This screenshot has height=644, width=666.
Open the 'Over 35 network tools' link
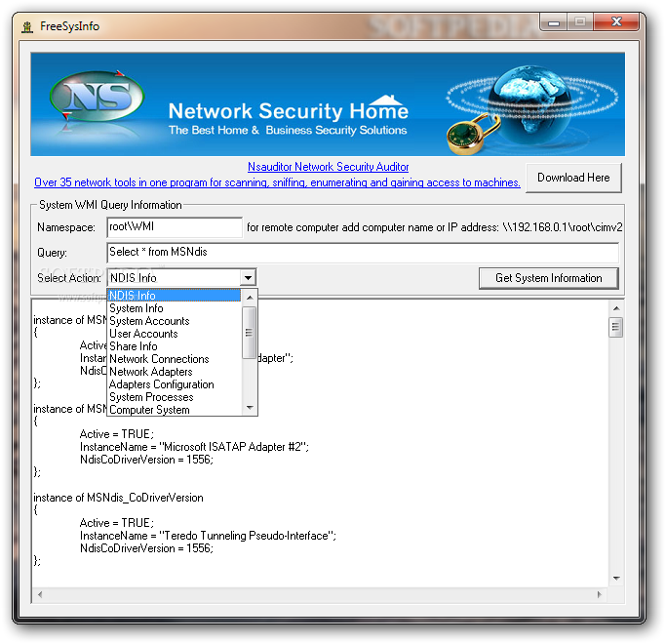[x=277, y=182]
